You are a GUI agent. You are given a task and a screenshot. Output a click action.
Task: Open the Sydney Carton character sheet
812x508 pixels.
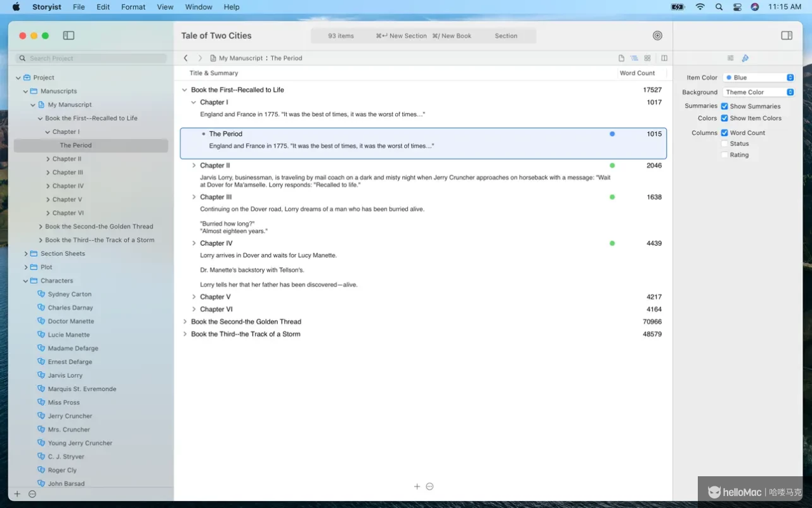[70, 294]
